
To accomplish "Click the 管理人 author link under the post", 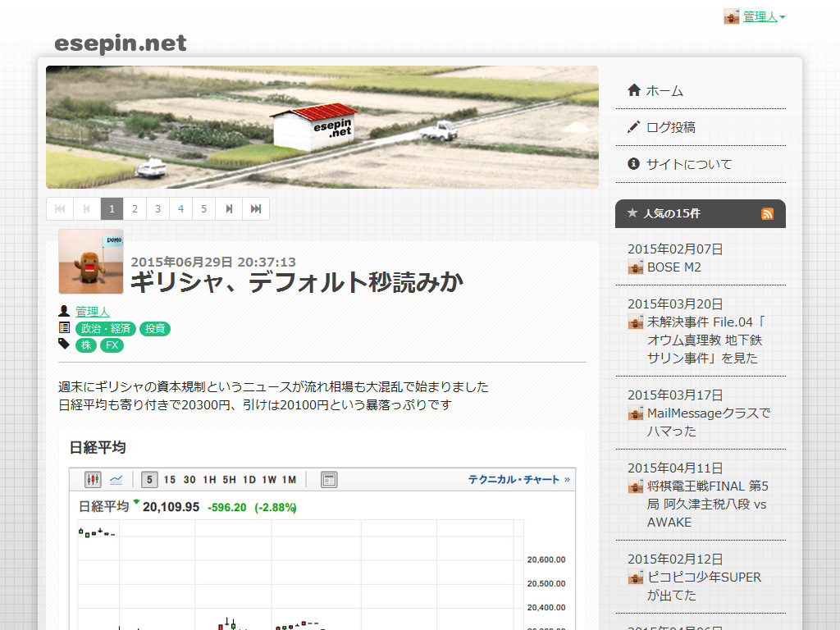I will [x=93, y=312].
